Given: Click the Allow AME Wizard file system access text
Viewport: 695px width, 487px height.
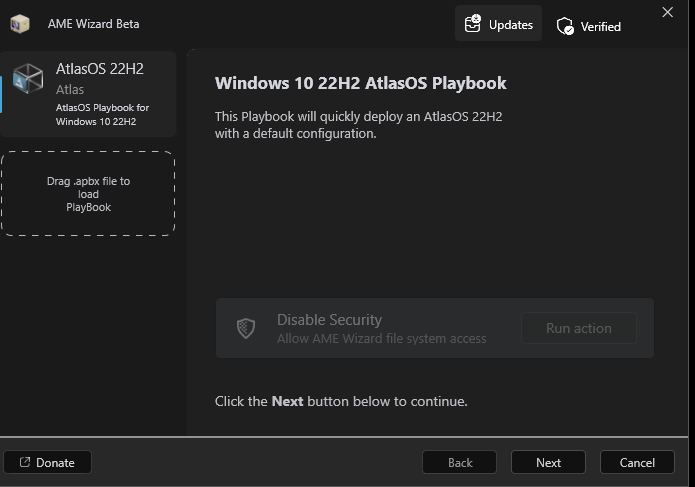Looking at the screenshot, I should [x=381, y=339].
